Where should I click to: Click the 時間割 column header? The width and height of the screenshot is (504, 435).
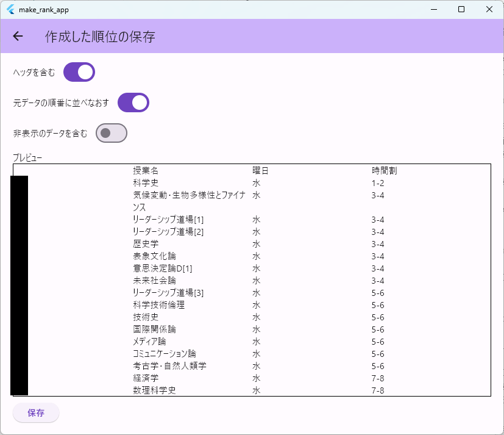tap(384, 171)
